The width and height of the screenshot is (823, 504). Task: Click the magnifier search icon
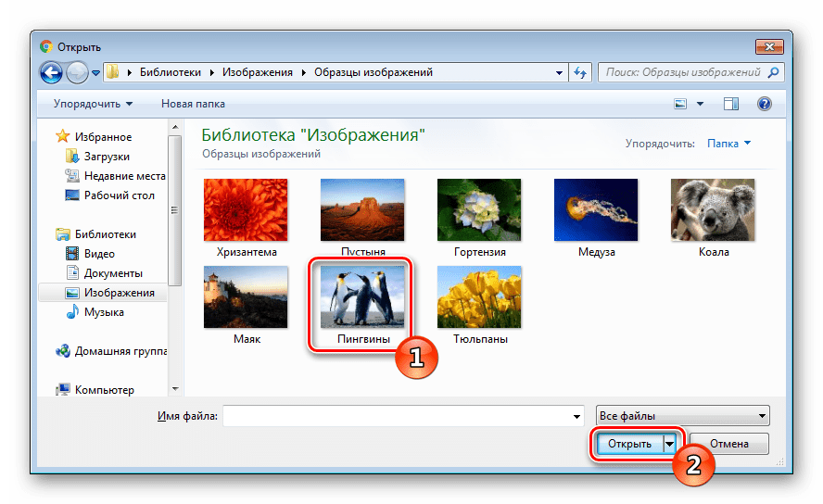coord(773,72)
